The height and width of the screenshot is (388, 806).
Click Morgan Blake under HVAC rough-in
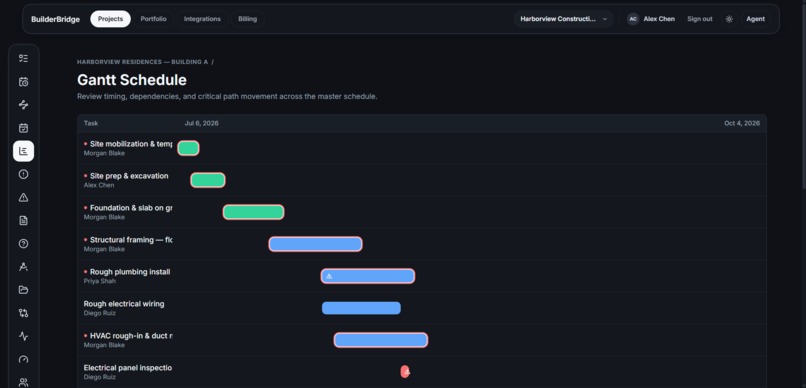pos(104,345)
